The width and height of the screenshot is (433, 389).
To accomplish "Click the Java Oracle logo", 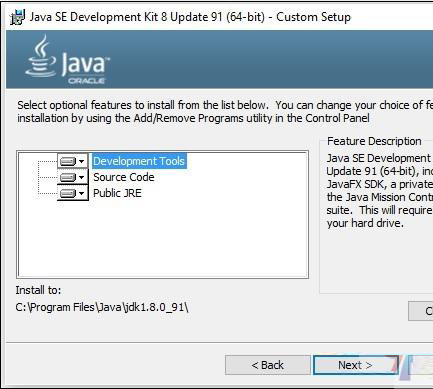I will 67,60.
